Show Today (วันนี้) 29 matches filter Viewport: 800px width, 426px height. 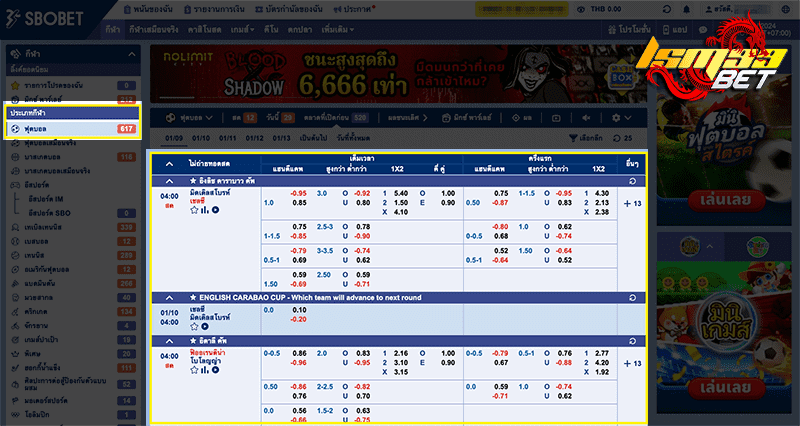tap(280, 118)
